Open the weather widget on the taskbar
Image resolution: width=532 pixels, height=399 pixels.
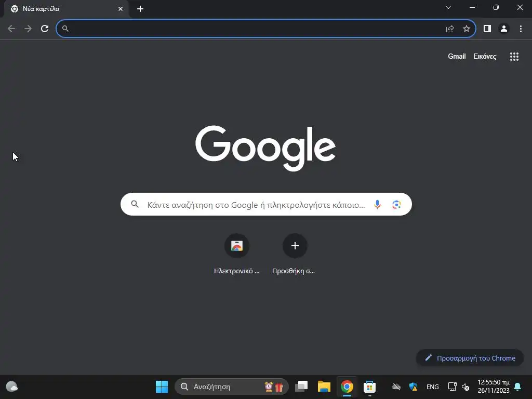12,387
